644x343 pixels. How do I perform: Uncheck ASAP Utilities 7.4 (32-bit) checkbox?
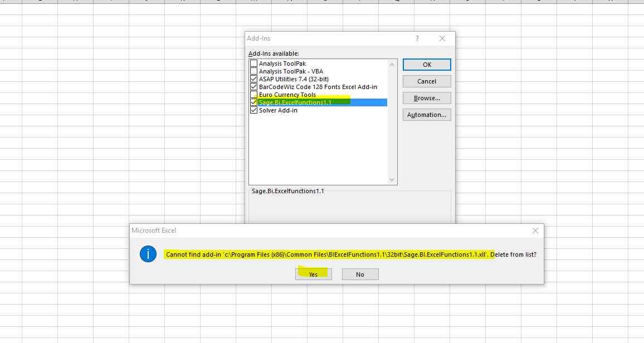click(254, 79)
